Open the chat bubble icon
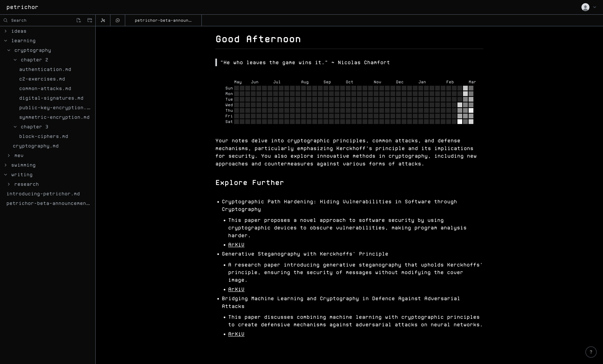Image resolution: width=603 pixels, height=364 pixels. [117, 20]
